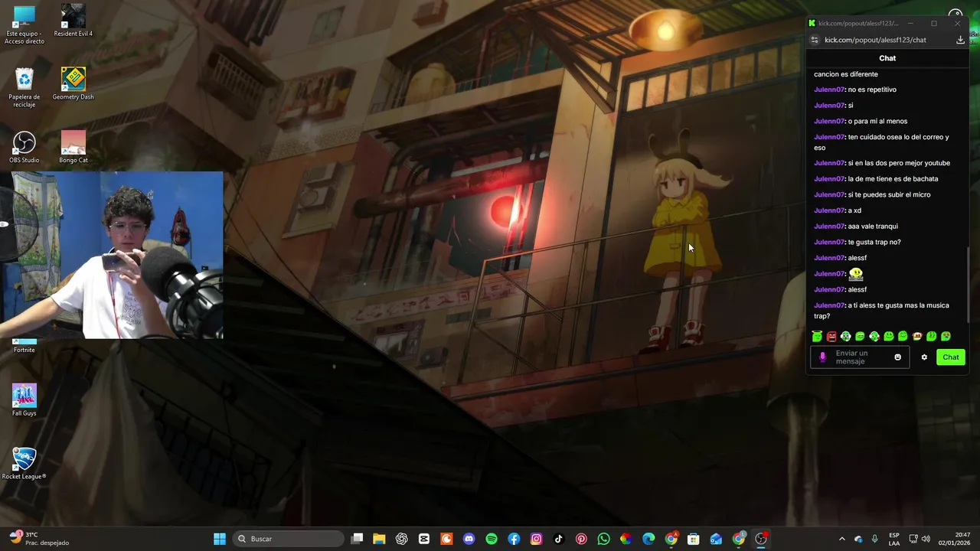Select the OBS Studio desktop shortcut
The width and height of the screenshot is (980, 551).
pyautogui.click(x=24, y=147)
